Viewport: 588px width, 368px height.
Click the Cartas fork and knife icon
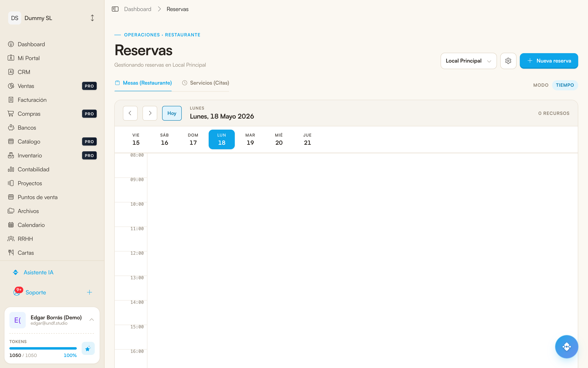pyautogui.click(x=11, y=253)
